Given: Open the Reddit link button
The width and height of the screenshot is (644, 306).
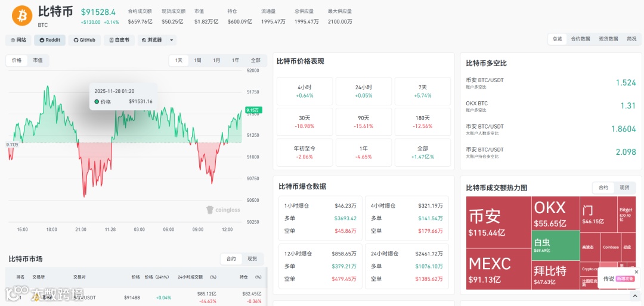Looking at the screenshot, I should [x=49, y=40].
